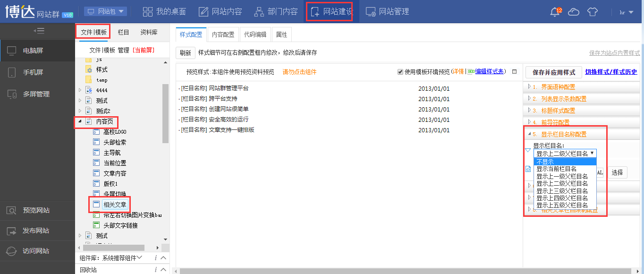Open 网站内容 in top navigation

point(220,11)
